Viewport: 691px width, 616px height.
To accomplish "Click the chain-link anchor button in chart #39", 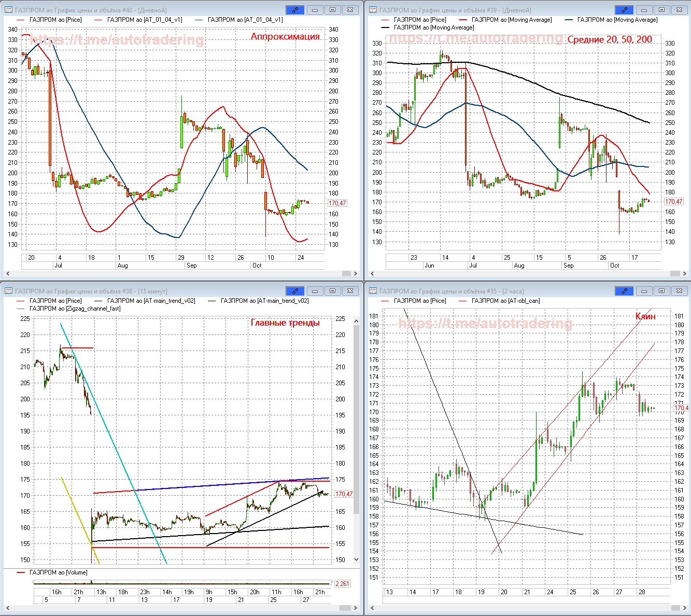I will (624, 10).
